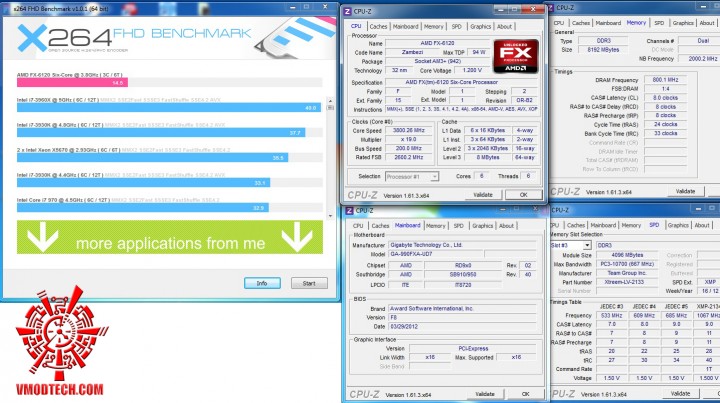Click CPU-Z Z icon in CPU window title bar
This screenshot has height=403, width=720.
click(x=348, y=11)
